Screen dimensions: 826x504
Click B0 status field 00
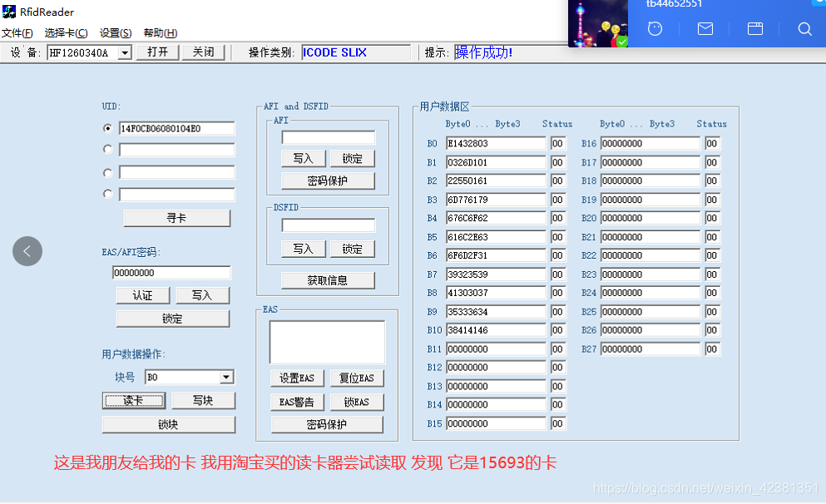click(558, 143)
